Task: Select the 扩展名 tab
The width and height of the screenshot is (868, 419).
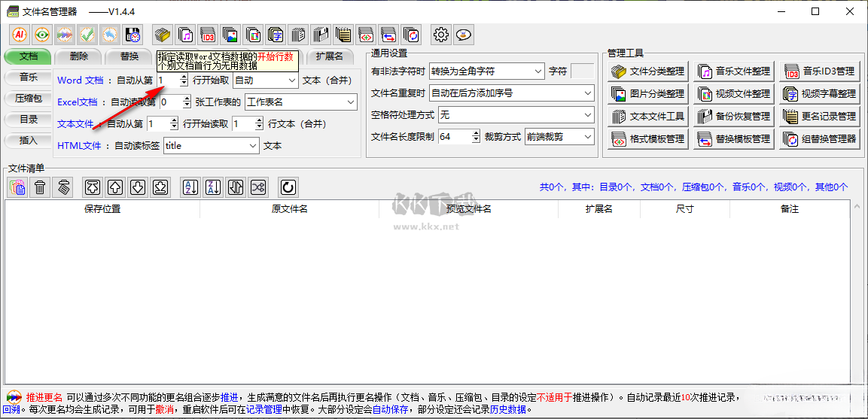Action: click(329, 56)
